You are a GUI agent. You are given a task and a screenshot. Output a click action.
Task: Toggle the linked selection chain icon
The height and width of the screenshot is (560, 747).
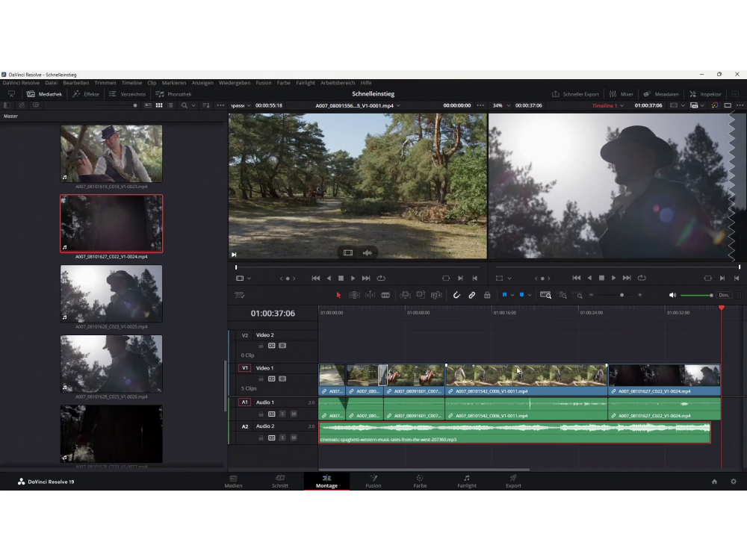[x=472, y=295]
